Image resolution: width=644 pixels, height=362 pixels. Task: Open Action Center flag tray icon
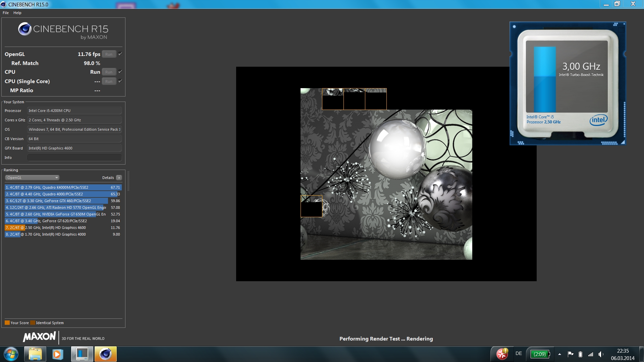point(570,354)
